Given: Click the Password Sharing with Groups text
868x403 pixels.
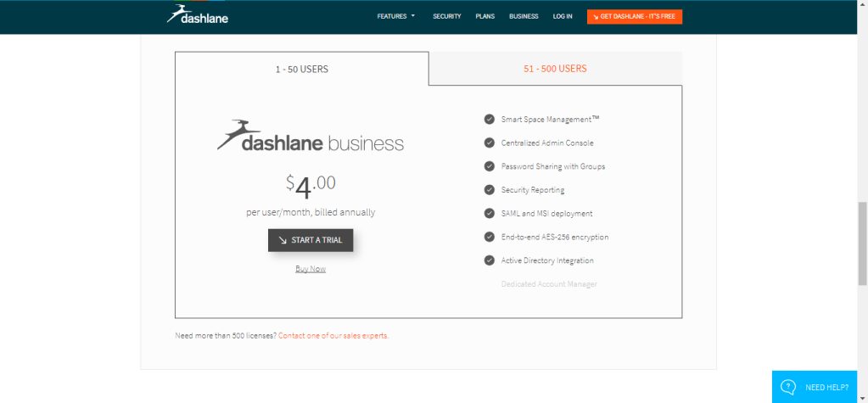Looking at the screenshot, I should coord(553,166).
